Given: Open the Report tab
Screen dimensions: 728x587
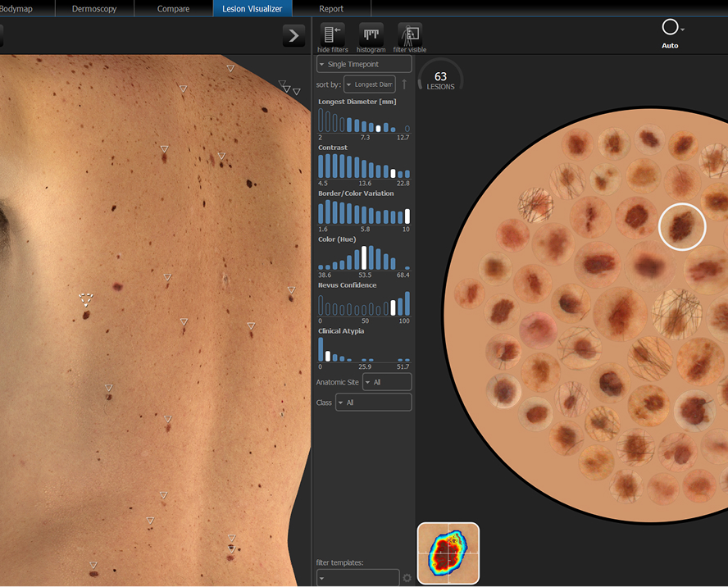Looking at the screenshot, I should coord(331,9).
